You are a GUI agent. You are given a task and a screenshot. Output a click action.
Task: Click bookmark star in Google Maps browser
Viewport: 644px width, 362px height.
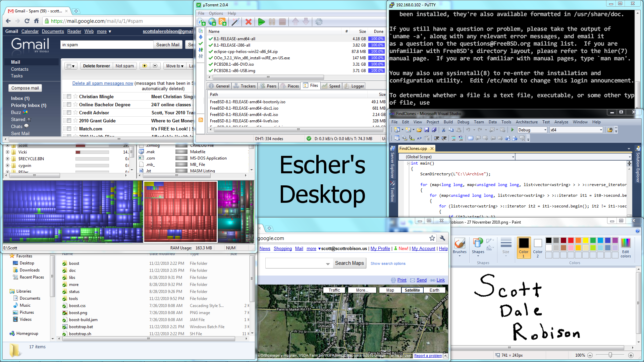(x=432, y=238)
